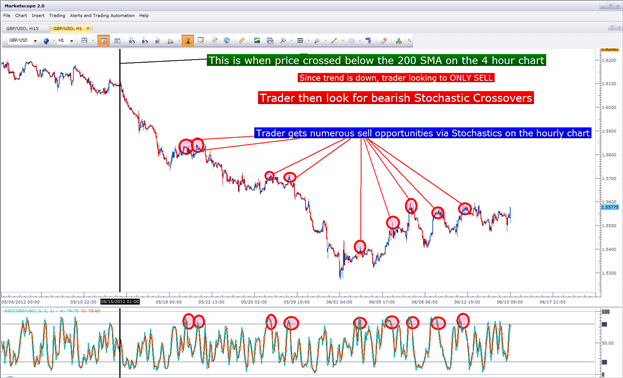Click the 1.55775 current price marker
Viewport: 623px width, 378px height.
(x=609, y=207)
